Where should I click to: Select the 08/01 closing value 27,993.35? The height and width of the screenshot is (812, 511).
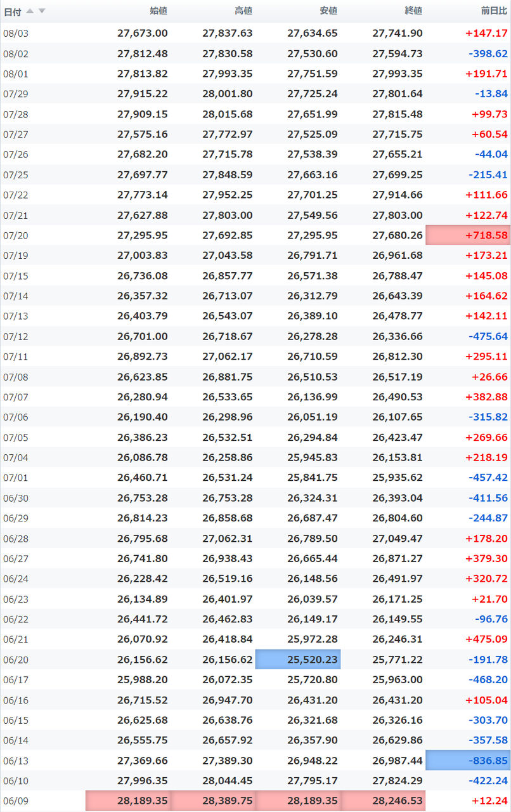[x=398, y=74]
